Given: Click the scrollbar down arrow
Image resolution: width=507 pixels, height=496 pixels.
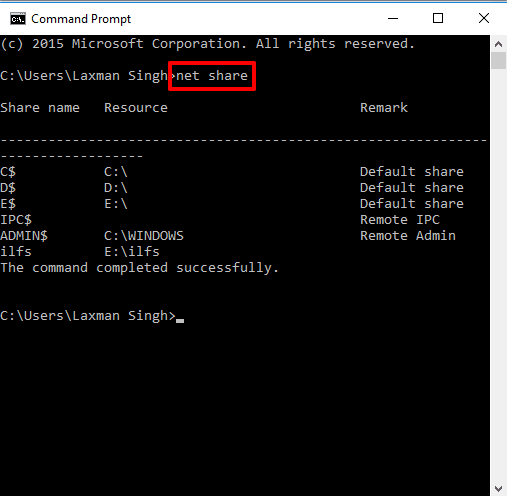Looking at the screenshot, I should pyautogui.click(x=499, y=489).
